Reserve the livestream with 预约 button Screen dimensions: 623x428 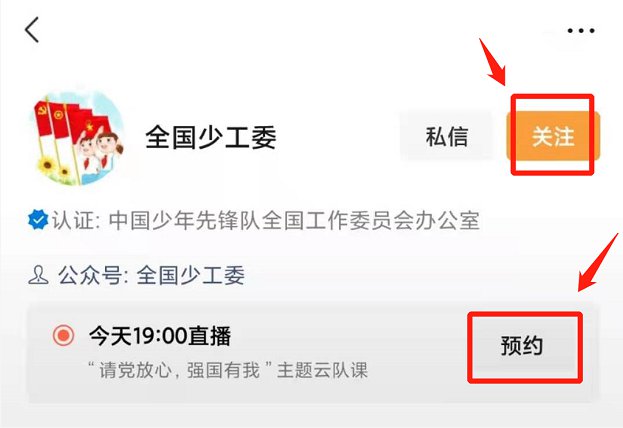coord(522,345)
